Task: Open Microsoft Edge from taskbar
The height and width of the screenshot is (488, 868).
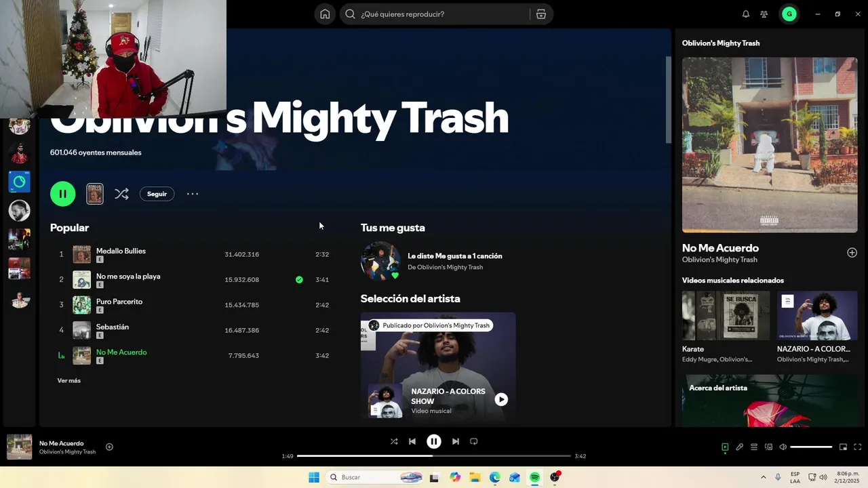Action: [495, 477]
